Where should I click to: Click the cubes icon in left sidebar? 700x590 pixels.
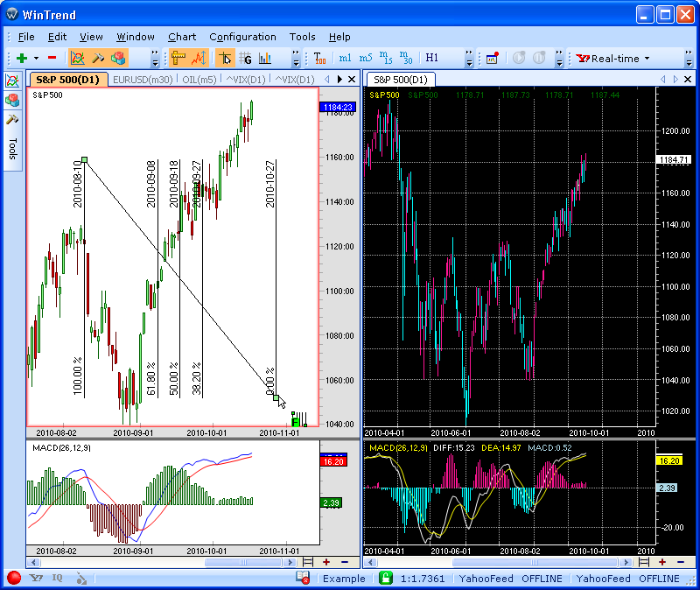(x=12, y=100)
